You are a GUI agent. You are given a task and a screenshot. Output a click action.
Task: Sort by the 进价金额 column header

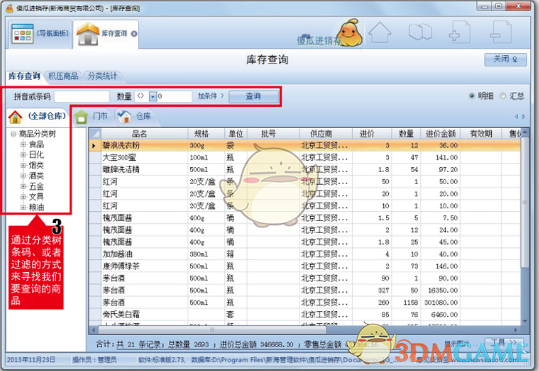point(440,134)
